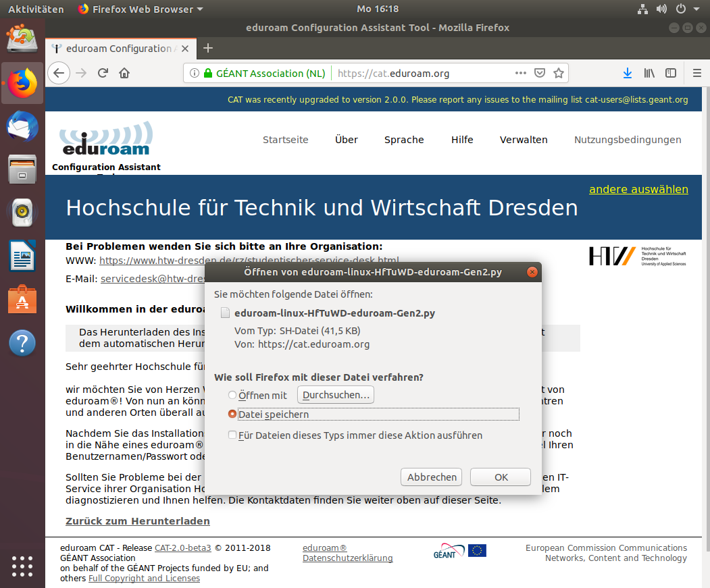Screen dimensions: 710x588
Task: Save page to Pocket
Action: click(x=540, y=73)
